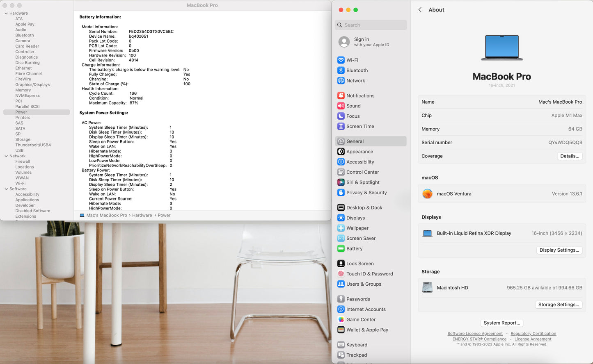Open the Accessibility icon in System Settings
Image resolution: width=593 pixels, height=364 pixels.
click(x=341, y=162)
